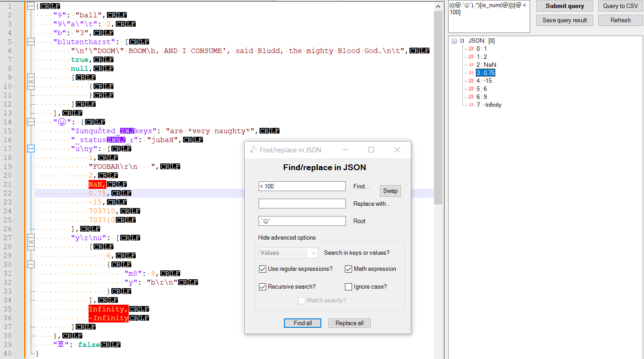Refresh the JSON tree view
This screenshot has width=644, height=359.
point(620,20)
